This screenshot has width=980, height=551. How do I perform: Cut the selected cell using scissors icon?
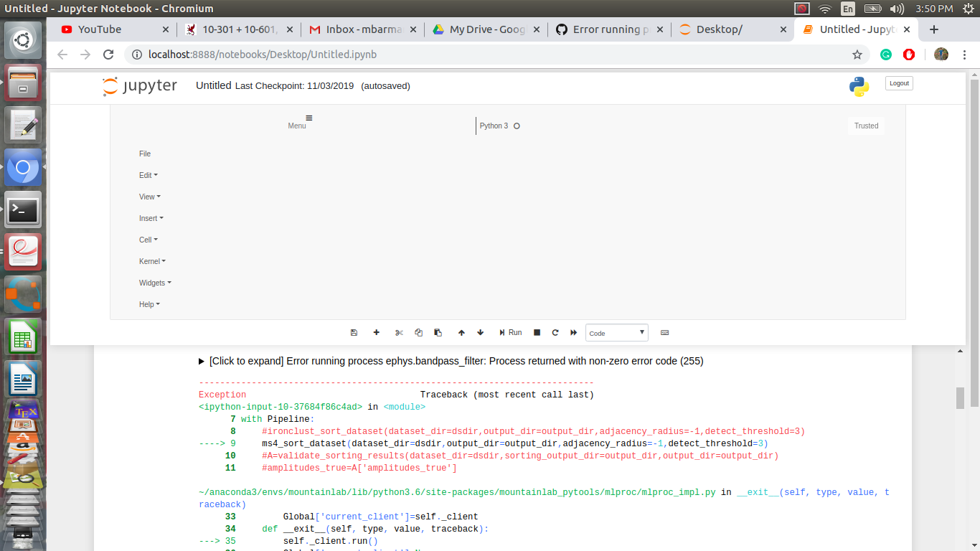[x=399, y=332]
